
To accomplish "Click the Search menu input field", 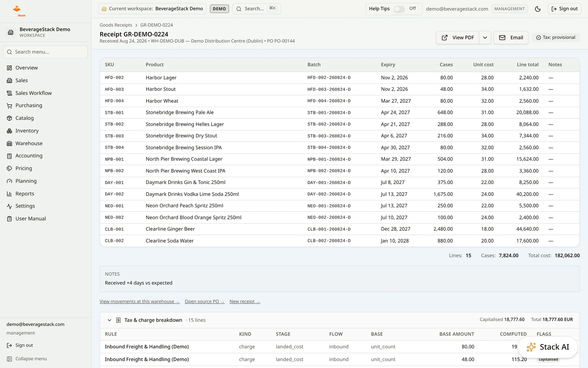I will 45,52.
